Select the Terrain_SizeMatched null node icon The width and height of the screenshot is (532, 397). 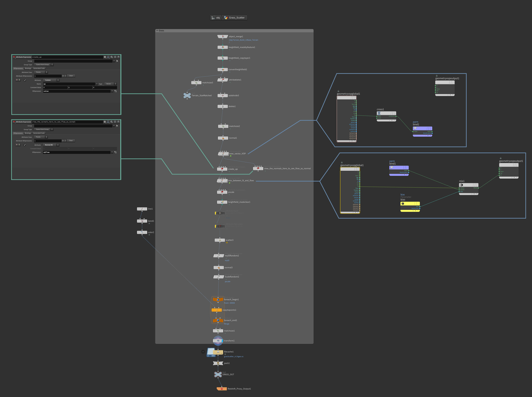[187, 95]
